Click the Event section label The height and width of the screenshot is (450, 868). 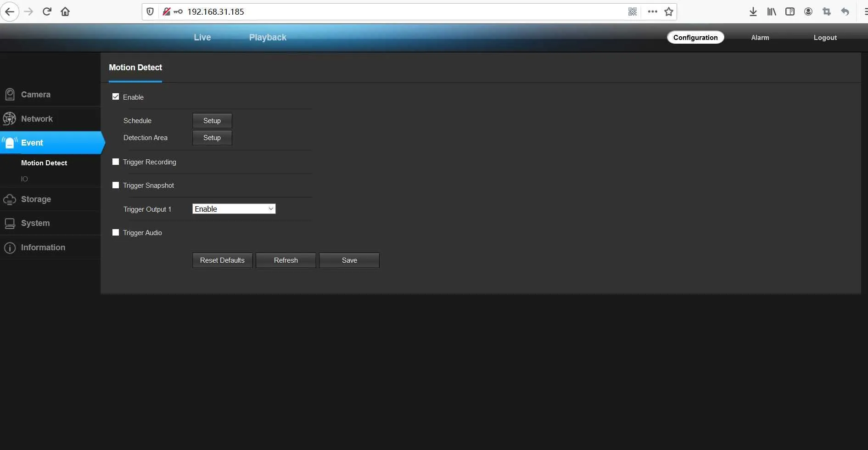click(32, 143)
